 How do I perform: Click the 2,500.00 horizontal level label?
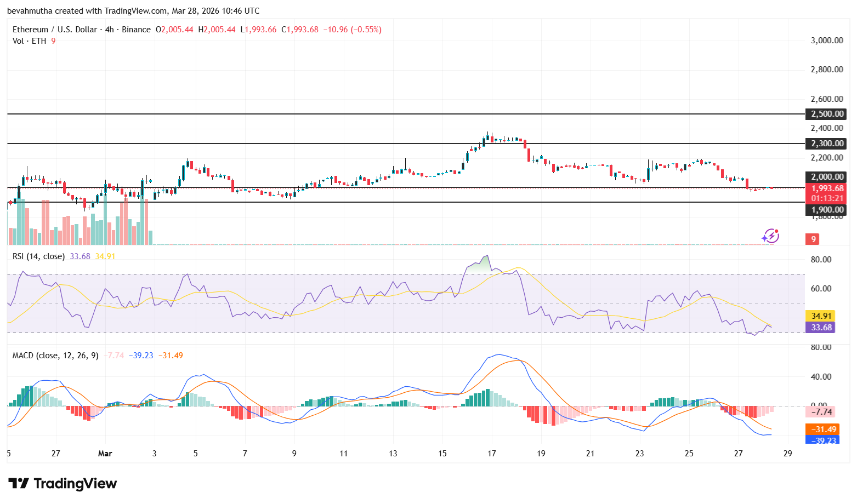(x=826, y=114)
